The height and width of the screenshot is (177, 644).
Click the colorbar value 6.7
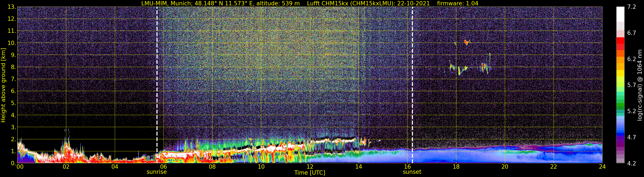(632, 33)
